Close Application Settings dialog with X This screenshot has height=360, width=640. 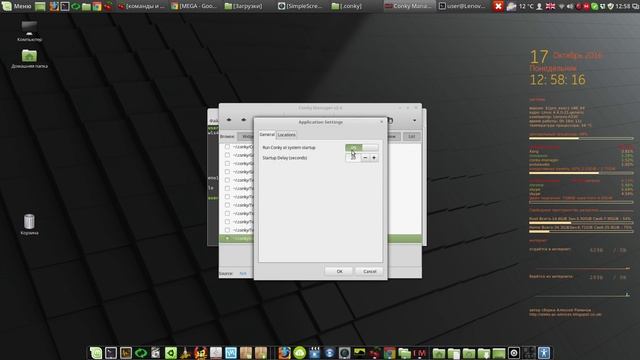point(382,122)
